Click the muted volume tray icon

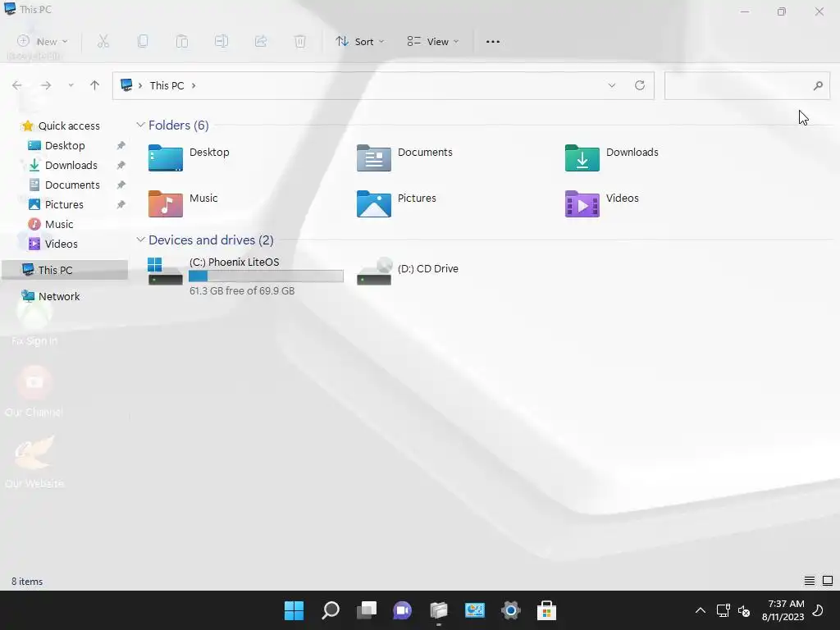click(744, 610)
